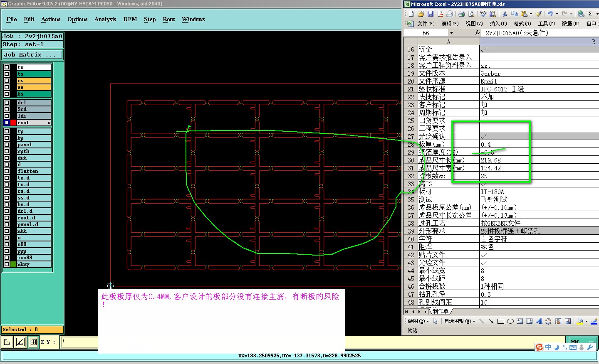Click the Paste clipboard icon in Excel
Image resolution: width=599 pixels, height=364 pixels.
(524, 14)
